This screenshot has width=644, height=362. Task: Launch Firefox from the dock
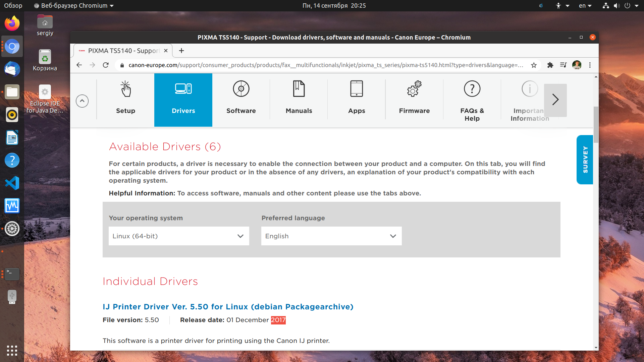coord(12,23)
